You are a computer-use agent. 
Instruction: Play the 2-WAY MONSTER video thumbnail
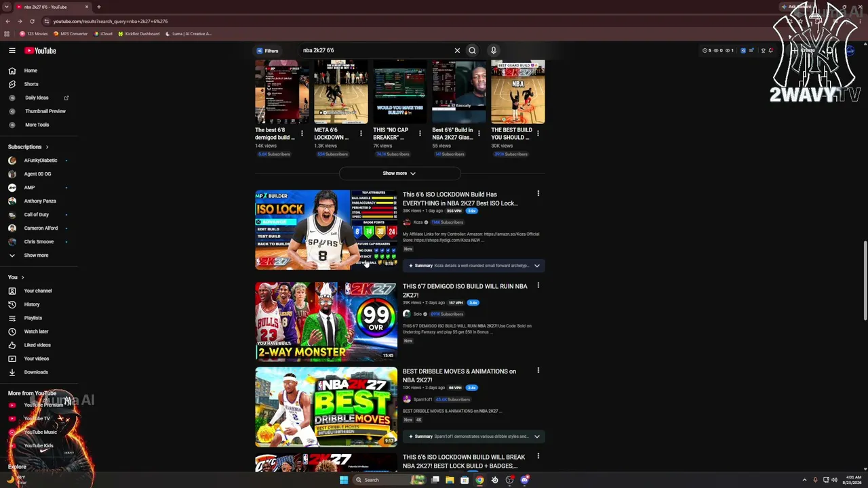[x=326, y=321]
